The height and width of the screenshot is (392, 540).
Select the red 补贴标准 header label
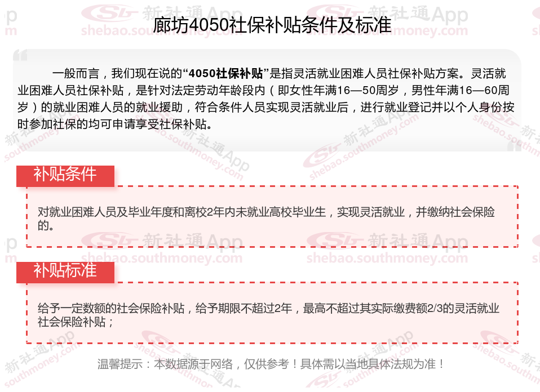click(x=65, y=272)
